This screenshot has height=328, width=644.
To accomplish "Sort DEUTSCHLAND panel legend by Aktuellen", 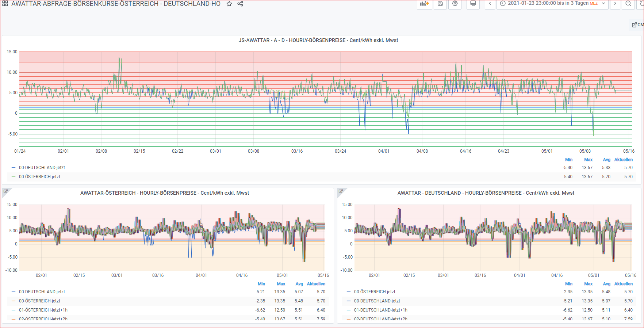I will [x=624, y=284].
